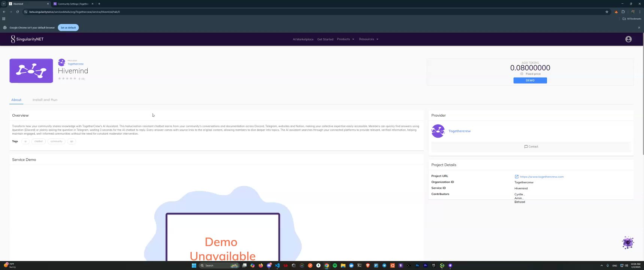Click the Contact button

pyautogui.click(x=531, y=147)
